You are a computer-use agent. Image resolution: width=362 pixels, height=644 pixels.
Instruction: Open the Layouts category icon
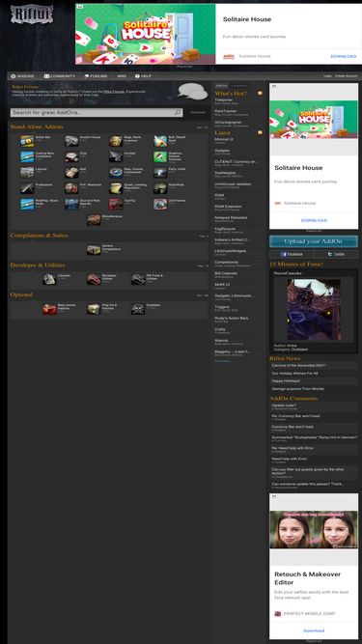tap(27, 173)
